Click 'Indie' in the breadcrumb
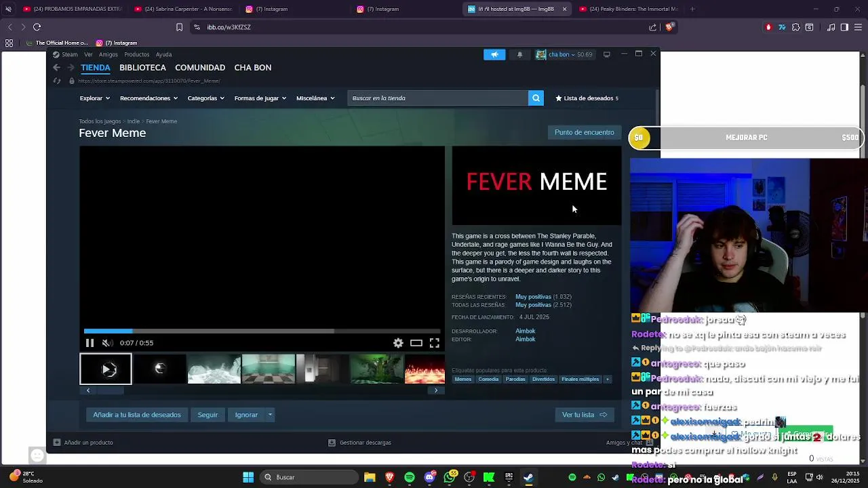The image size is (868, 488). pos(134,121)
